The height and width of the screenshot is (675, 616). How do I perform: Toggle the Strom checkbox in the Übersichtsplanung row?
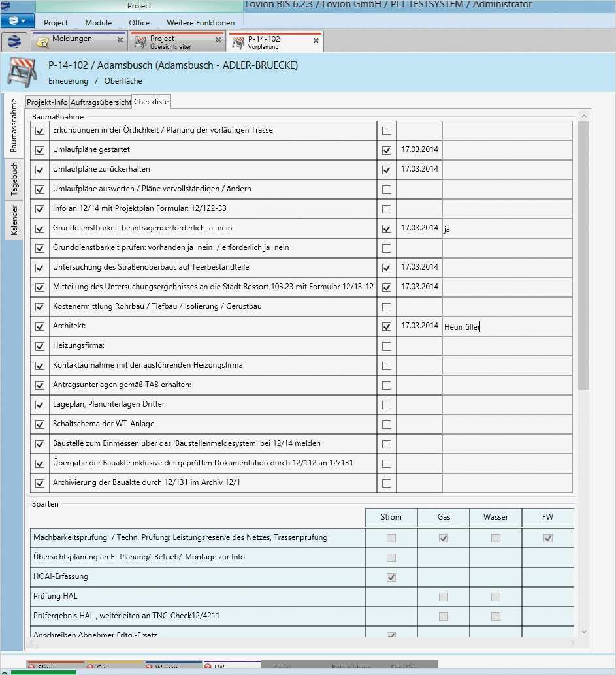[391, 557]
